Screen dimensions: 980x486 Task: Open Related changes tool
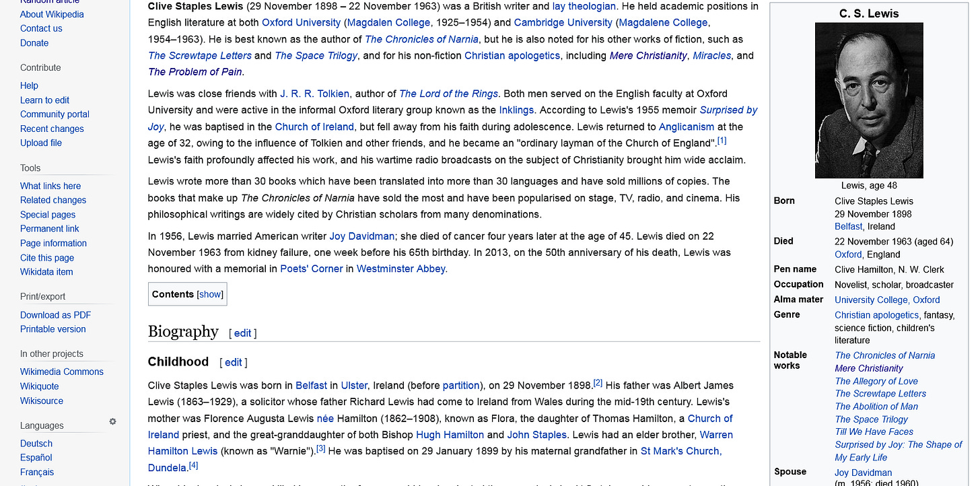(x=53, y=200)
